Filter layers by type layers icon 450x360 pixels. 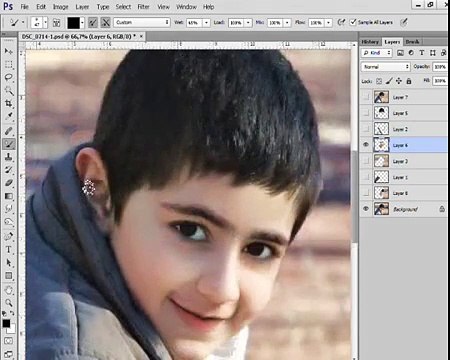[x=422, y=53]
